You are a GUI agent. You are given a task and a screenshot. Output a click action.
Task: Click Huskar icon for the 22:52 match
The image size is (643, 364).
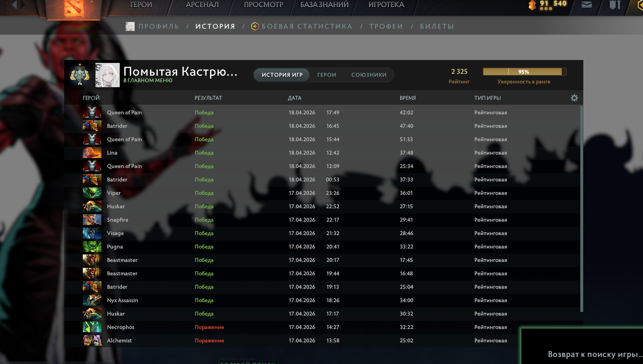pos(92,206)
